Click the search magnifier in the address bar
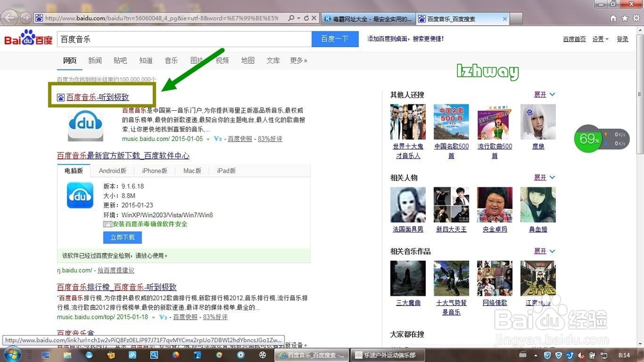 291,18
